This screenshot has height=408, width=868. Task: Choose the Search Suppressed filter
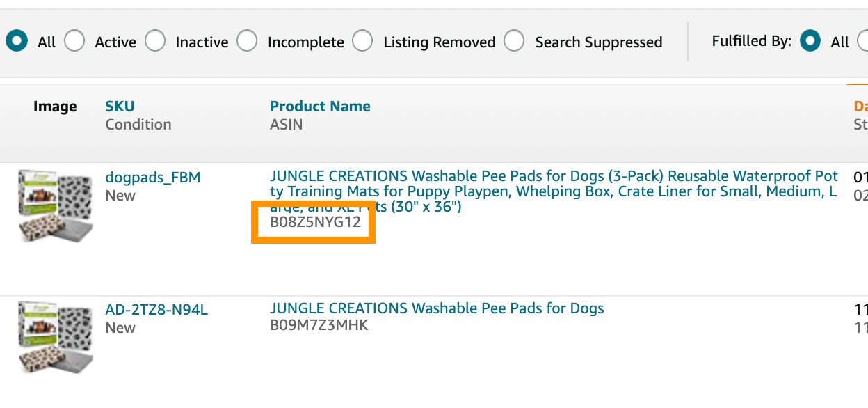point(514,41)
